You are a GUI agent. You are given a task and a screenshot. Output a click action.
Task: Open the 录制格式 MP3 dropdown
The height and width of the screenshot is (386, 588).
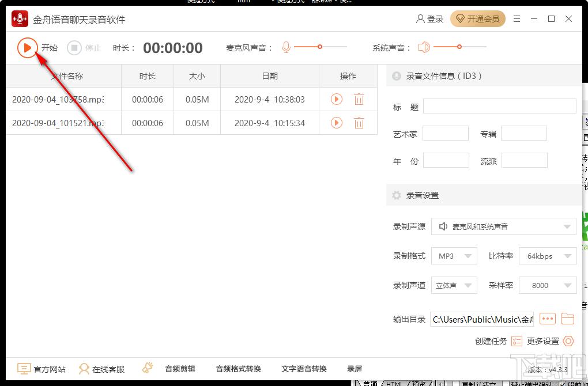(454, 256)
